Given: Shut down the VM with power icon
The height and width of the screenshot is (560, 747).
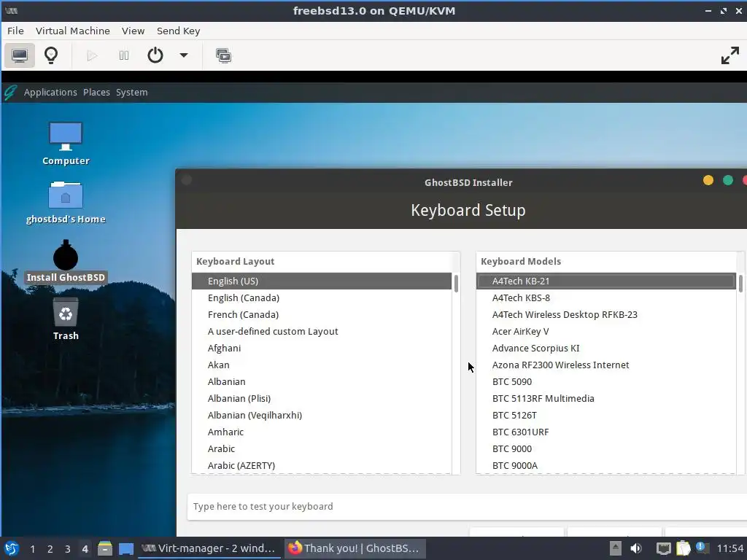Looking at the screenshot, I should click(x=155, y=55).
